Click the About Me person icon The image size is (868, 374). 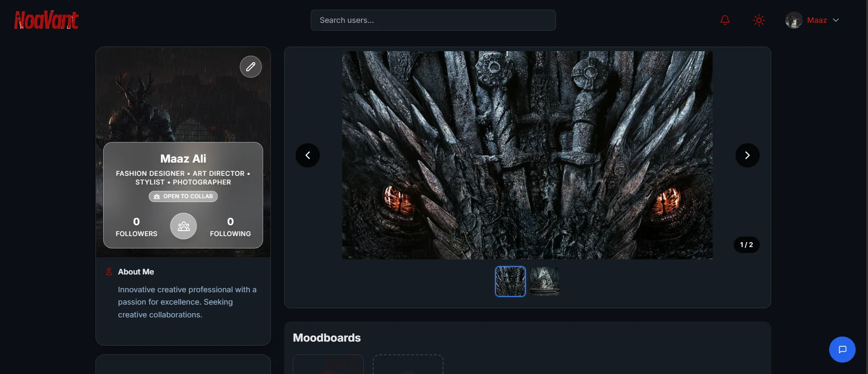pos(109,272)
